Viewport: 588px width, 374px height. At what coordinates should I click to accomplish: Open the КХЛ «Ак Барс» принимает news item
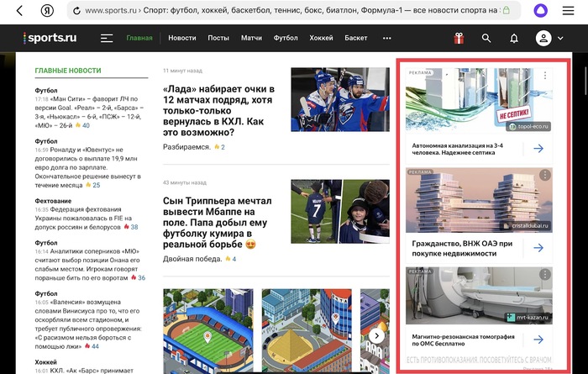point(84,371)
